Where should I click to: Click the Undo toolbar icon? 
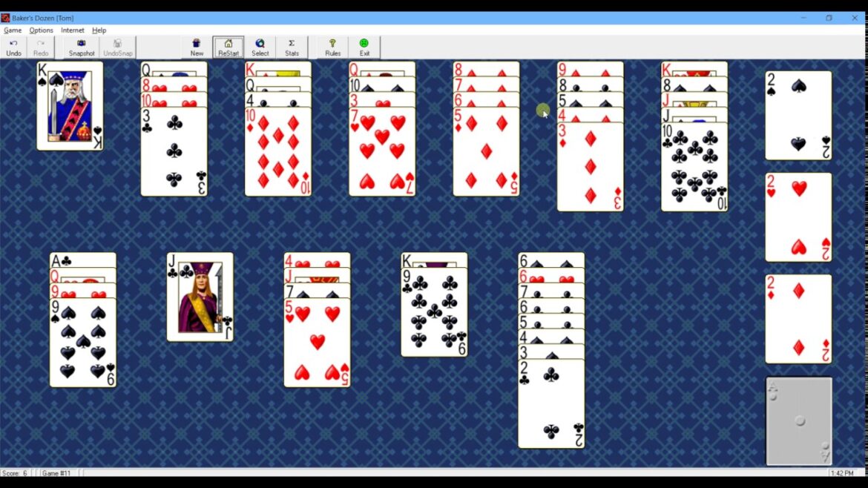coord(13,46)
